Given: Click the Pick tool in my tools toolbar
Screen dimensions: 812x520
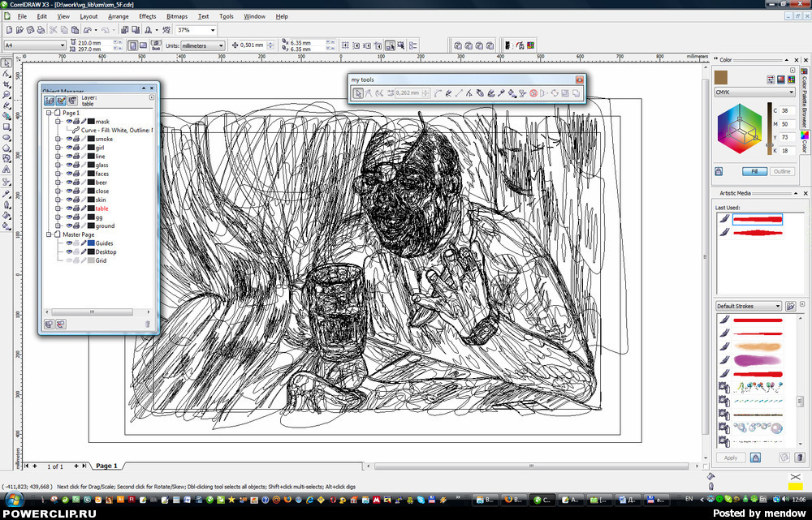Looking at the screenshot, I should (x=358, y=93).
